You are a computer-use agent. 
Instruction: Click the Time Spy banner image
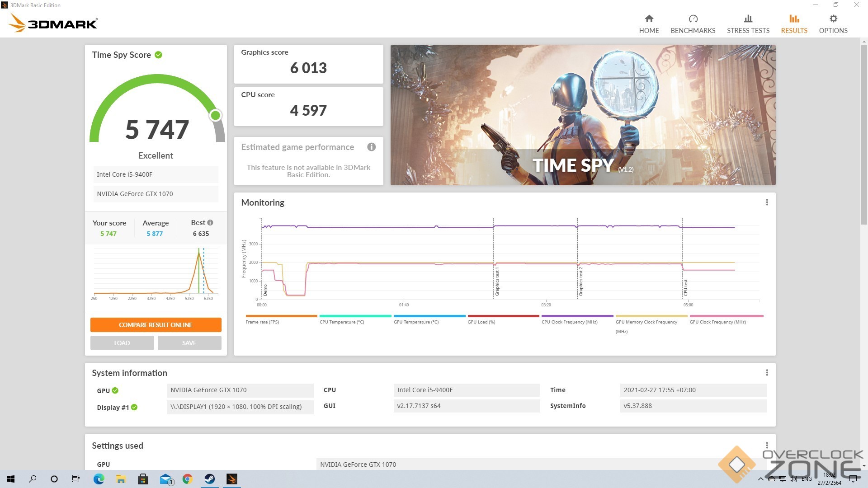pyautogui.click(x=583, y=115)
